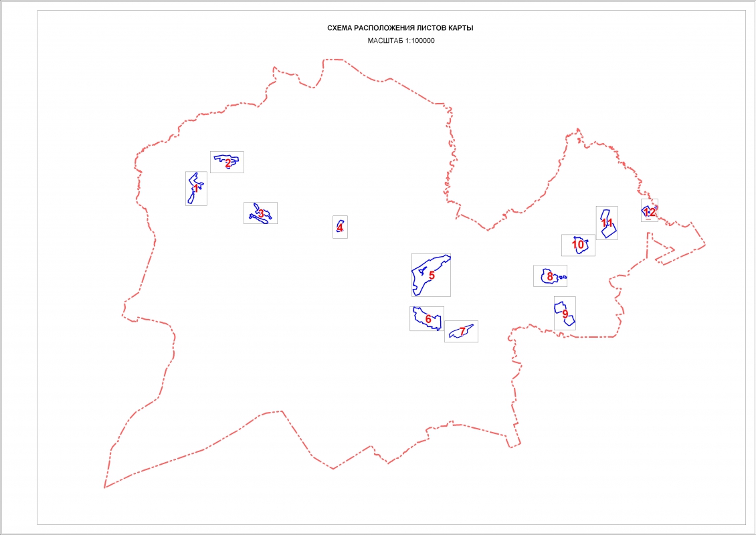Select map sheet number 9
Screen dimensions: 756x535
(565, 313)
